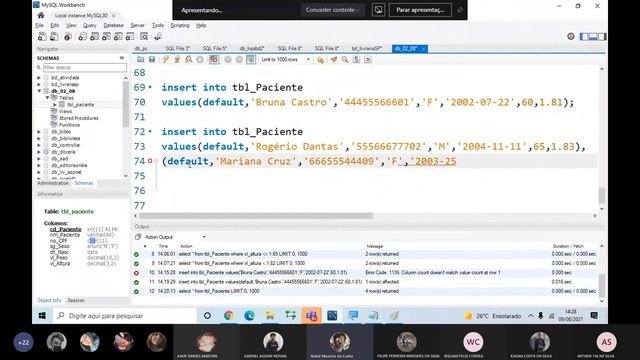Image resolution: width=640 pixels, height=360 pixels.
Task: Open Windows Start menu
Action: [x=42, y=316]
